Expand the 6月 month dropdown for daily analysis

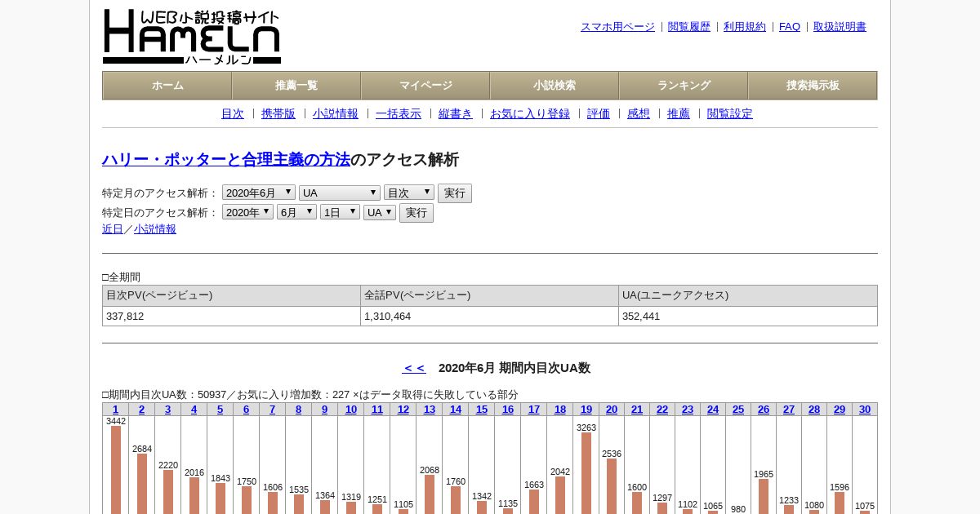point(296,212)
